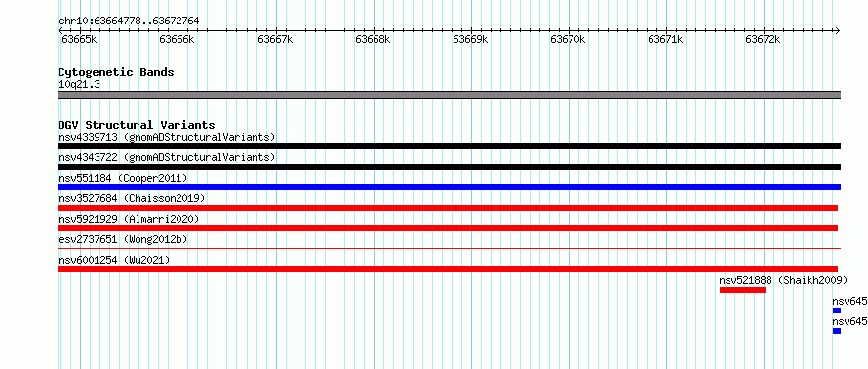This screenshot has width=868, height=369.
Task: Click the 63668k ruler tick label
Action: click(x=373, y=39)
